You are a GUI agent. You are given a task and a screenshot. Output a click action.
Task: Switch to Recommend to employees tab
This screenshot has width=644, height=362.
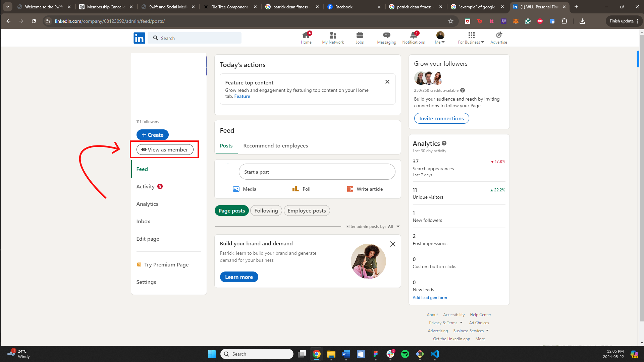pyautogui.click(x=275, y=145)
